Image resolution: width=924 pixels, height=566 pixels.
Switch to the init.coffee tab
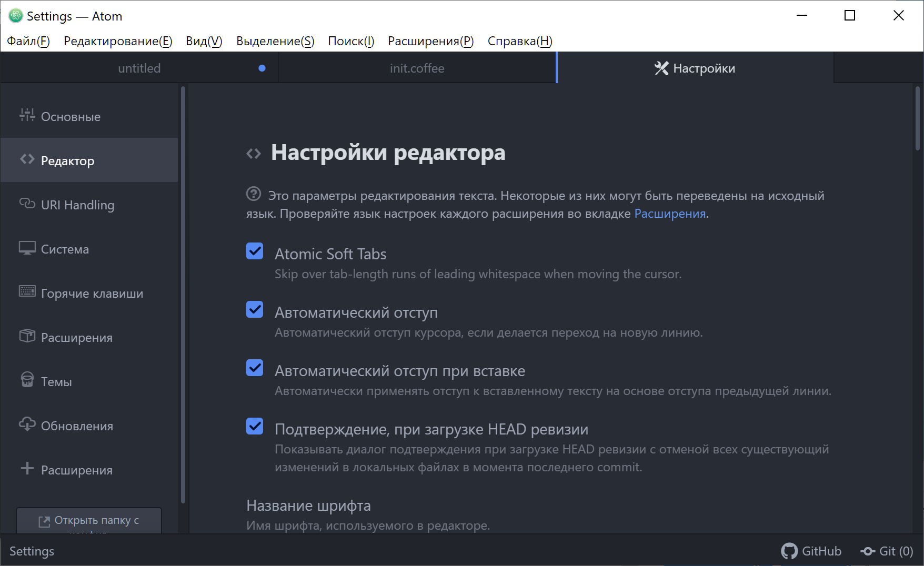coord(417,68)
